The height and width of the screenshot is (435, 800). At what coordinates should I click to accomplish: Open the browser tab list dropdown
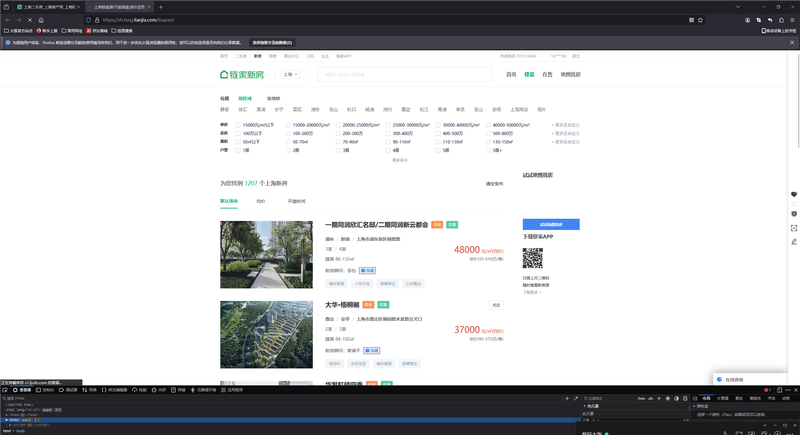pyautogui.click(x=738, y=7)
